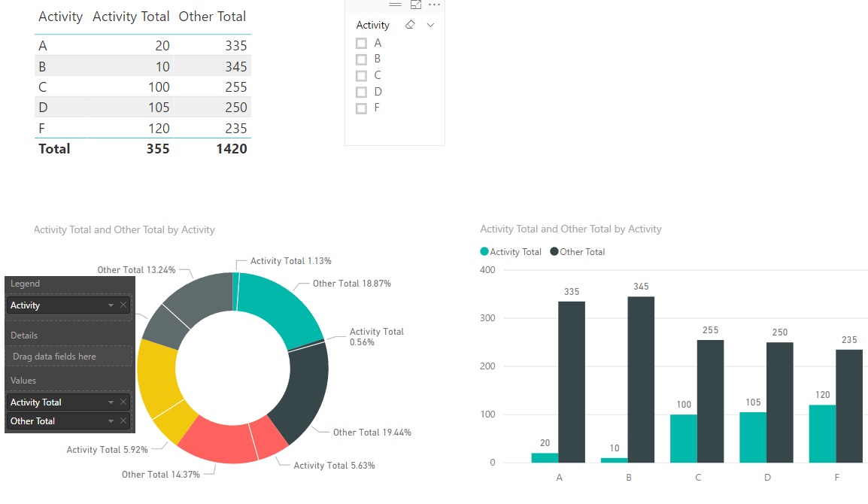Open the Legend Activity field dropdown arrow
The image size is (868, 504).
coord(111,305)
